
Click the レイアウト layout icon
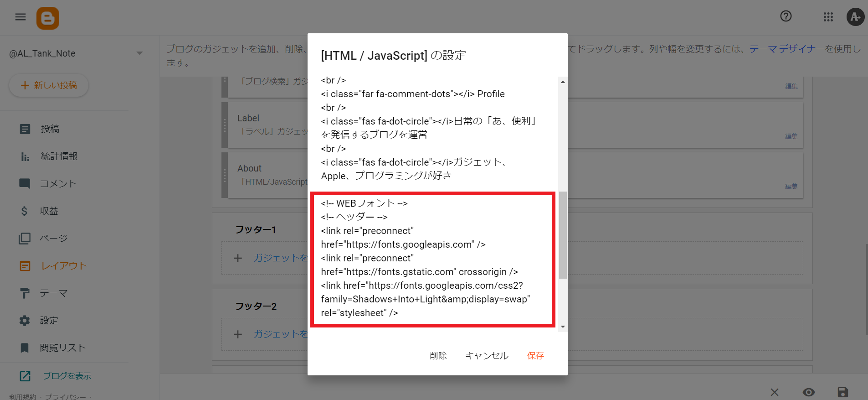25,266
